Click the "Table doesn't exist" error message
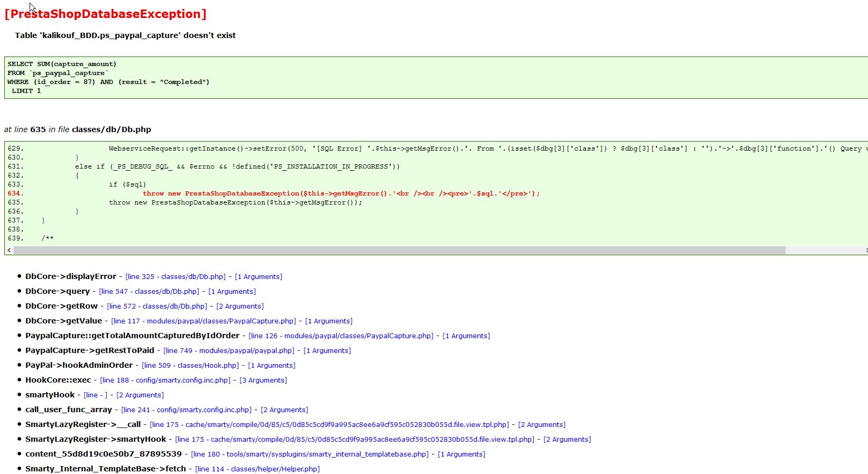The height and width of the screenshot is (474, 868). pyautogui.click(x=125, y=35)
